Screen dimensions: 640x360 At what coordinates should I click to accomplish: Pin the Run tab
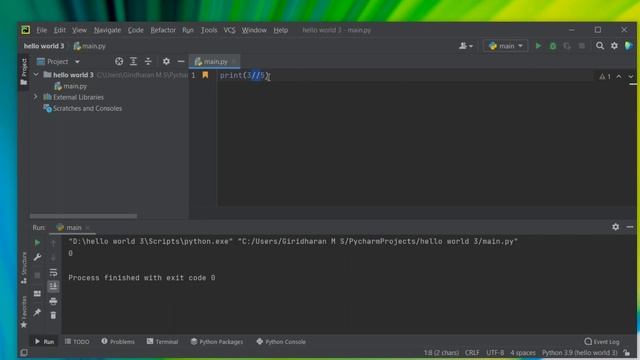click(x=37, y=312)
